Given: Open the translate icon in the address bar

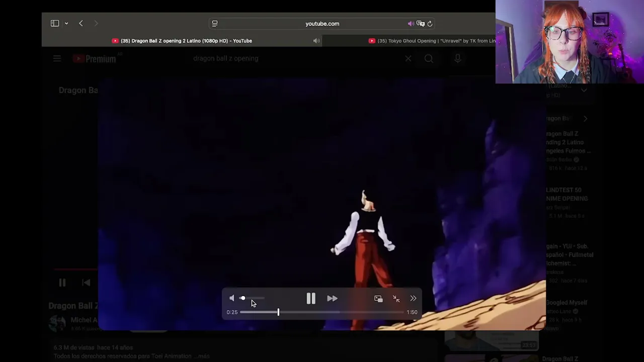Looking at the screenshot, I should pos(421,24).
